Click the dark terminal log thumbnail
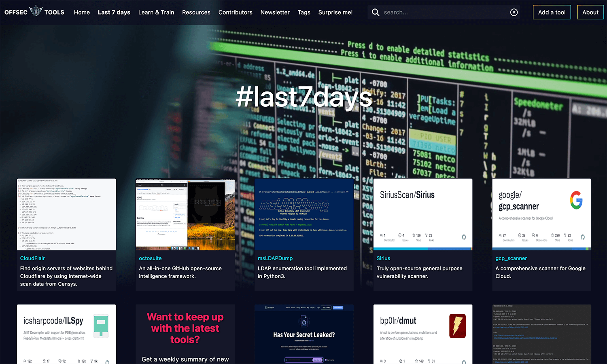 point(542,334)
